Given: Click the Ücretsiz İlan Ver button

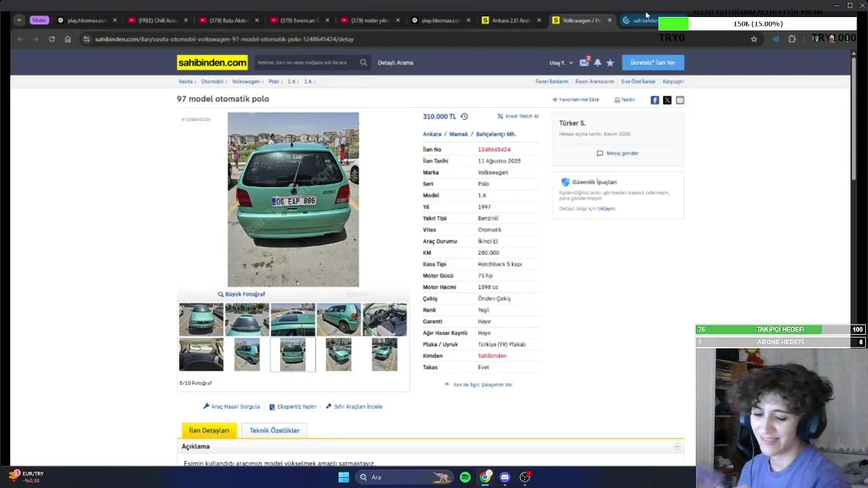Looking at the screenshot, I should [x=653, y=62].
